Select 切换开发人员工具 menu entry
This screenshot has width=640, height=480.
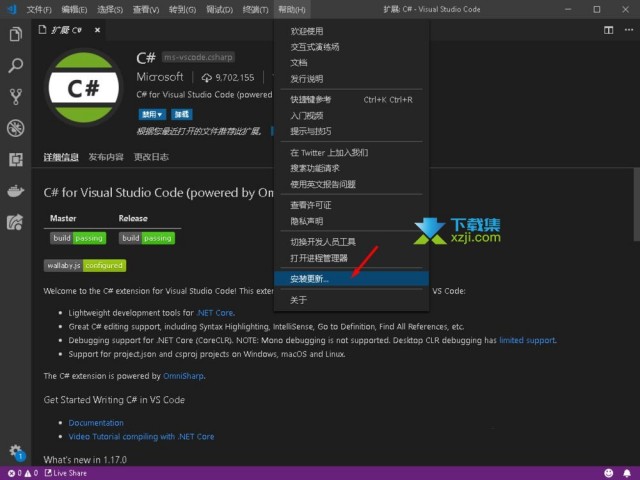(x=351, y=242)
